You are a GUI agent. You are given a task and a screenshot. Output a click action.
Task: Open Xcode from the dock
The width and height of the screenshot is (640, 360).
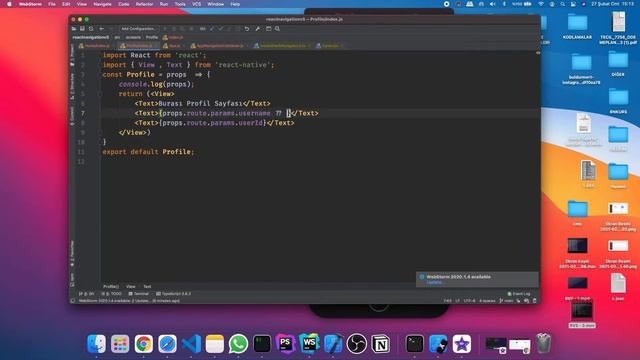[x=333, y=344]
